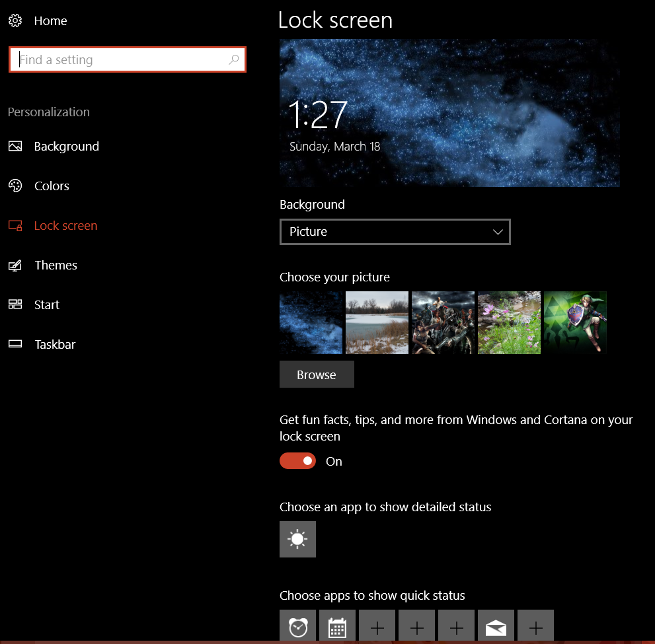Click the Mail envelope quick status icon
Image resolution: width=655 pixels, height=644 pixels.
pos(496,626)
